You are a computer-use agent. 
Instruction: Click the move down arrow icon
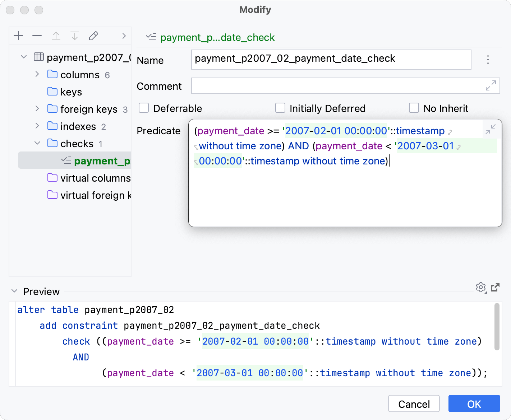(75, 36)
